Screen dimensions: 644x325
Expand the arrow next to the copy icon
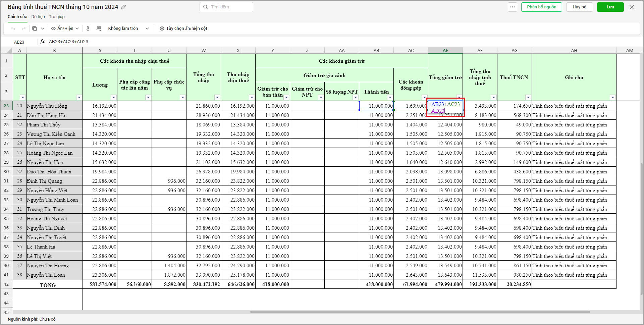(x=43, y=29)
